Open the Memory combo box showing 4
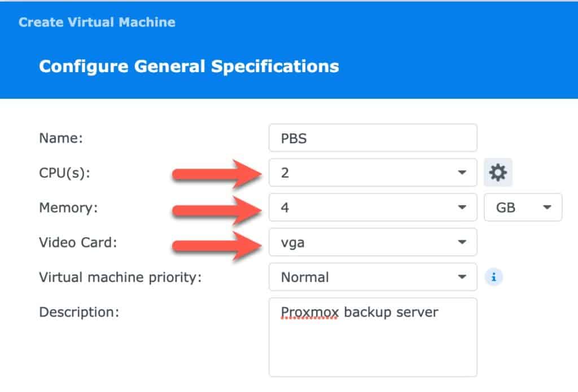Viewport: 578px width, 392px height. (373, 208)
